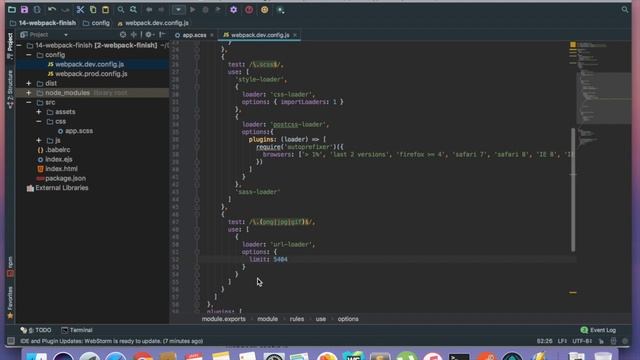The image size is (640, 360).
Task: Toggle the Favorites tool window tab
Action: pos(10,302)
